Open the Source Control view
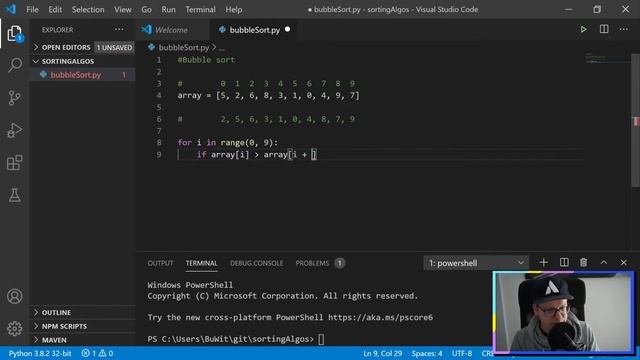Viewport: 640px width, 360px height. coord(15,98)
